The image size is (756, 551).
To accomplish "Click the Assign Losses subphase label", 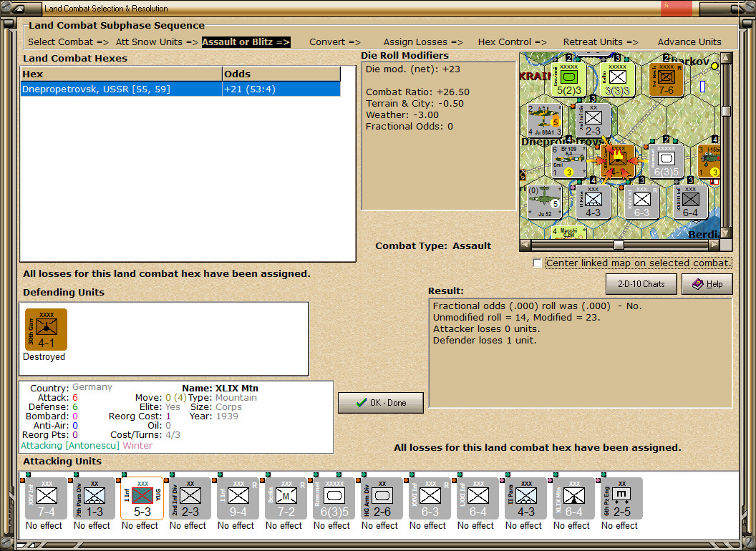I will [x=423, y=42].
